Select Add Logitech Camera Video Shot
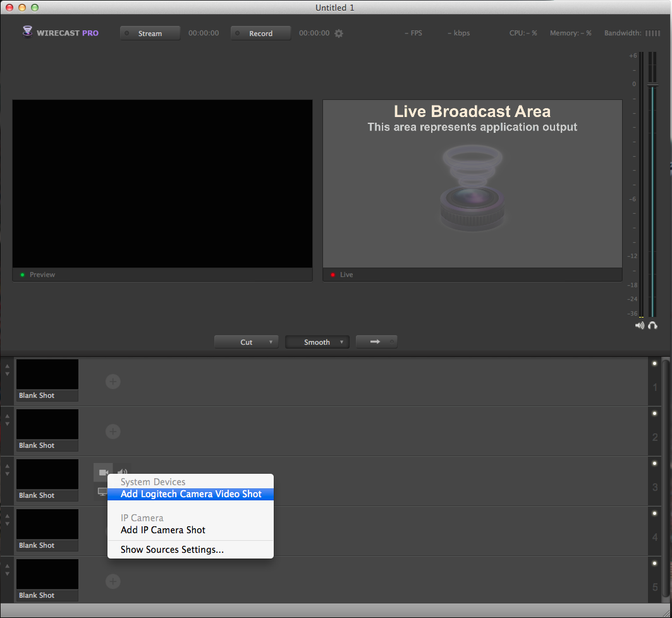Screen dimensions: 672x618 click(190, 494)
